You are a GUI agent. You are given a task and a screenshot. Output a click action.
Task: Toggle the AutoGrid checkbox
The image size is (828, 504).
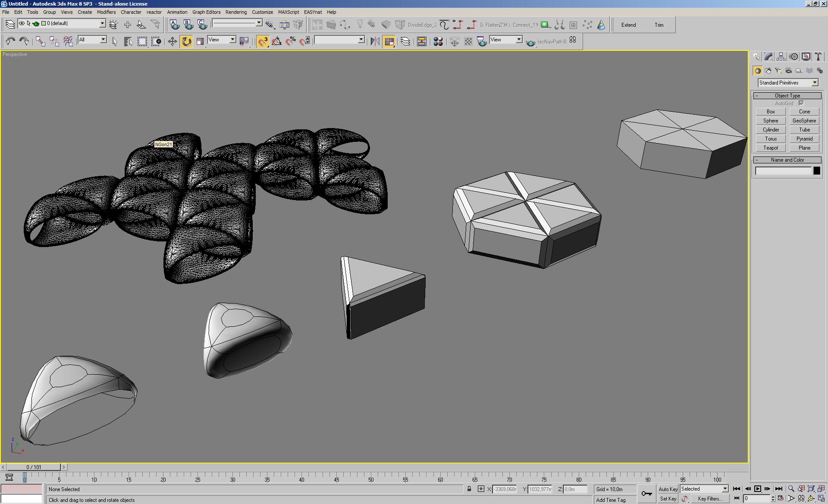click(x=801, y=103)
